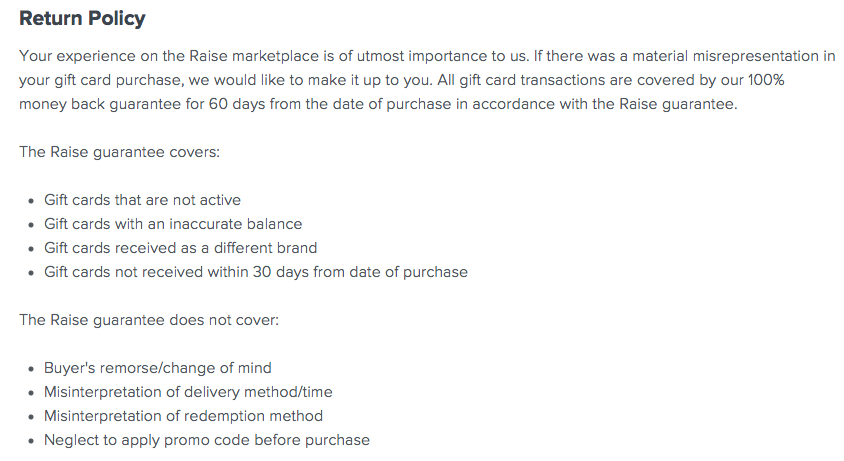Select the bullet 'Gift cards that are not active'
Screen dimensions: 844x461
pyautogui.click(x=142, y=200)
